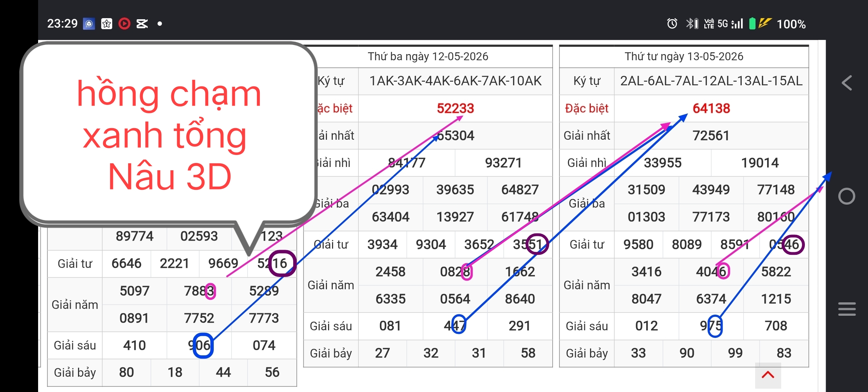This screenshot has height=392, width=868.
Task: Select fifth prize number 0564
Action: [455, 299]
